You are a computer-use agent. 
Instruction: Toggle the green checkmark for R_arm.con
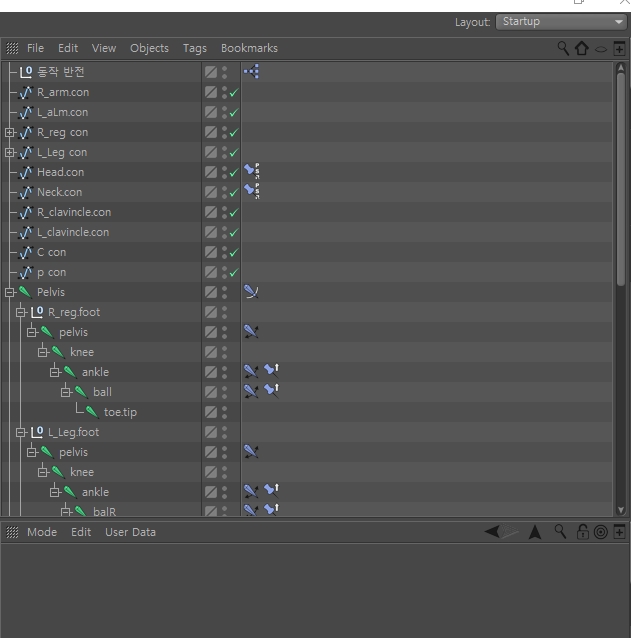pos(234,93)
